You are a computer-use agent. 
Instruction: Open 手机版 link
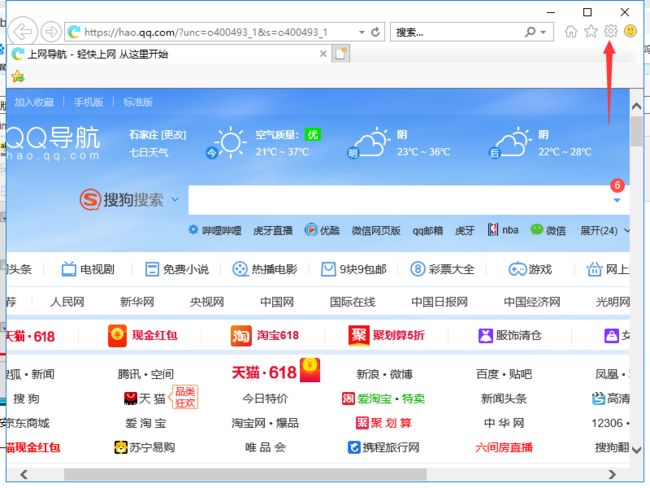pos(88,102)
